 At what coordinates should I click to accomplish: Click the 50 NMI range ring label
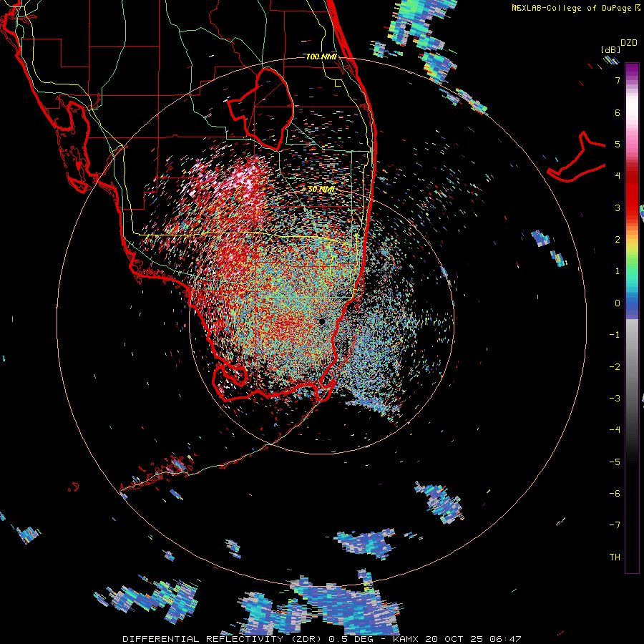(x=321, y=189)
